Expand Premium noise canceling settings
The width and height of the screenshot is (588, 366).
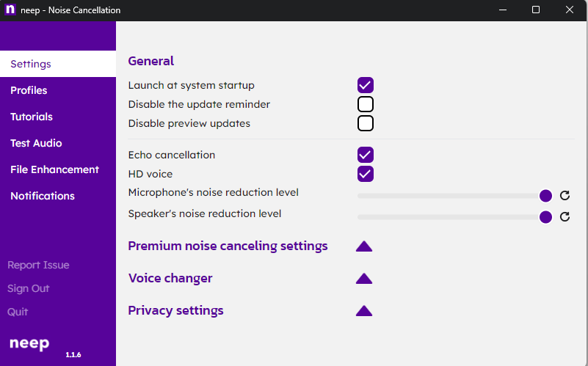tap(364, 246)
